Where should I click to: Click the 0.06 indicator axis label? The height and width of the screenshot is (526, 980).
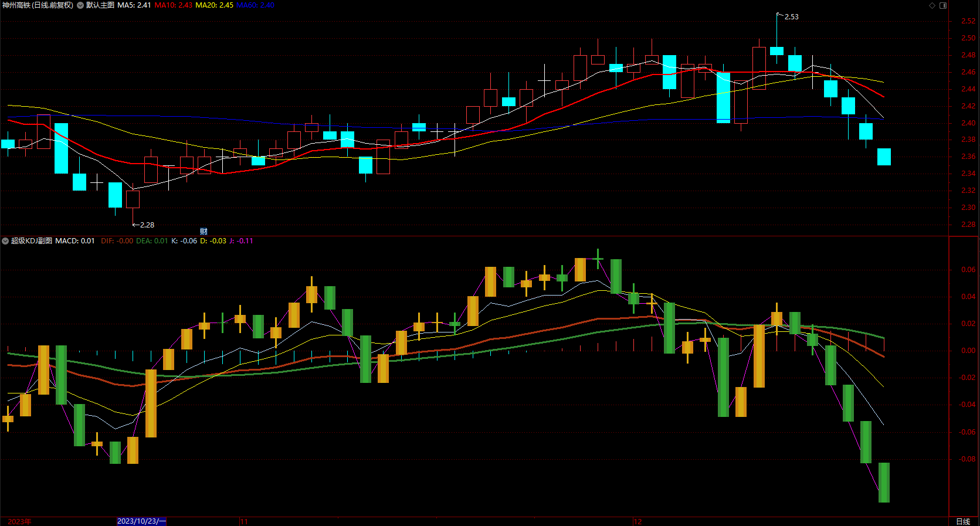(968, 270)
